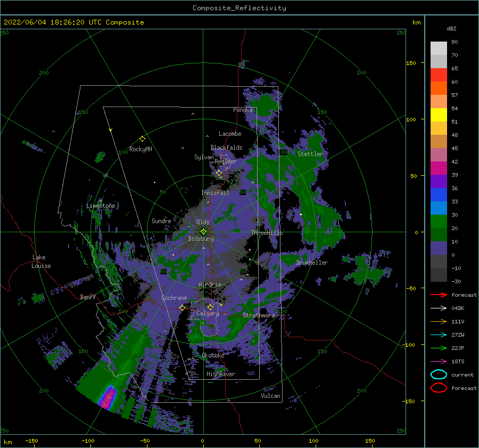Click the Vulcan label
This screenshot has width=479, height=448.
pyautogui.click(x=271, y=396)
